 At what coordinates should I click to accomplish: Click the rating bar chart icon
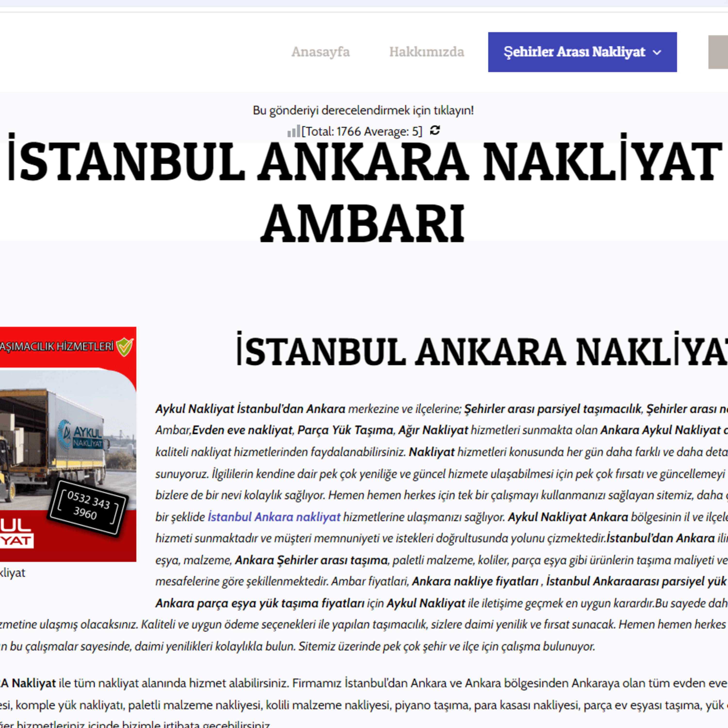pos(294,131)
